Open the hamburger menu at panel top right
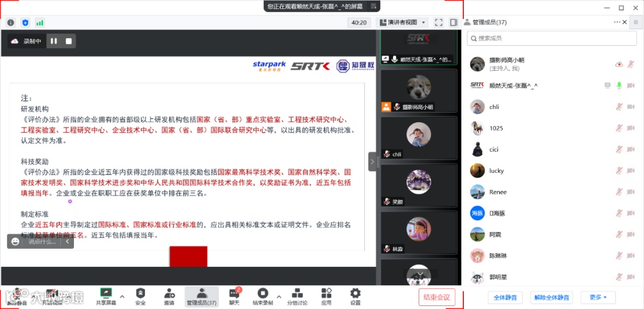This screenshot has height=309, width=644. click(x=636, y=22)
